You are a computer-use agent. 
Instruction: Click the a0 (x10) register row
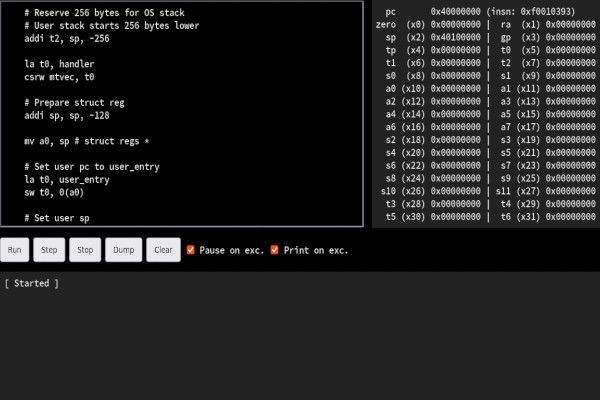point(432,89)
